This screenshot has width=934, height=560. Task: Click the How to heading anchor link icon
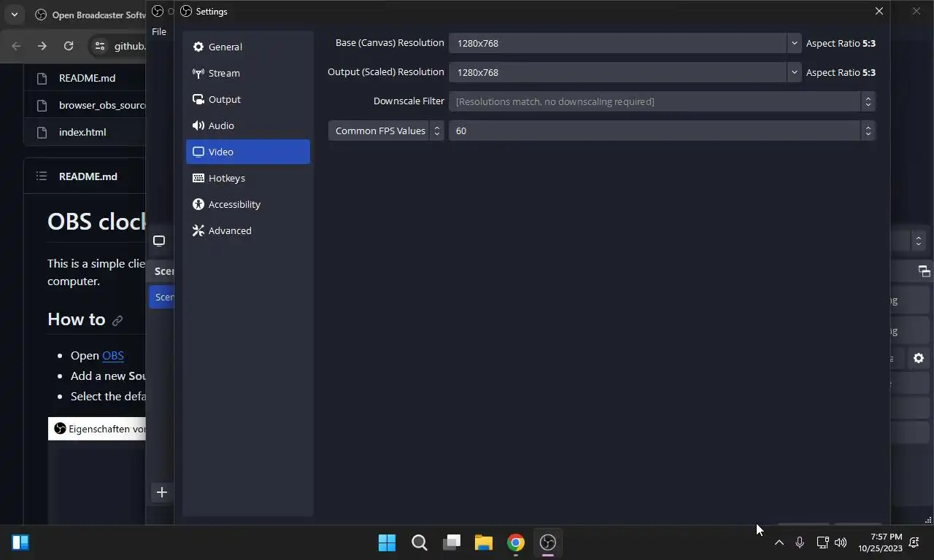click(117, 320)
